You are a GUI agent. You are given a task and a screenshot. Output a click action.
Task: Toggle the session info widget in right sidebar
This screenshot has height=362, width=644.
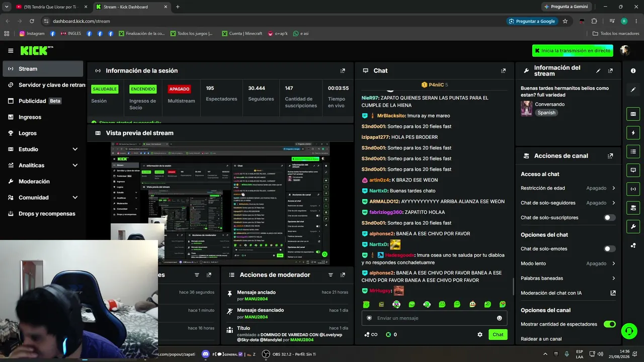tap(633, 189)
